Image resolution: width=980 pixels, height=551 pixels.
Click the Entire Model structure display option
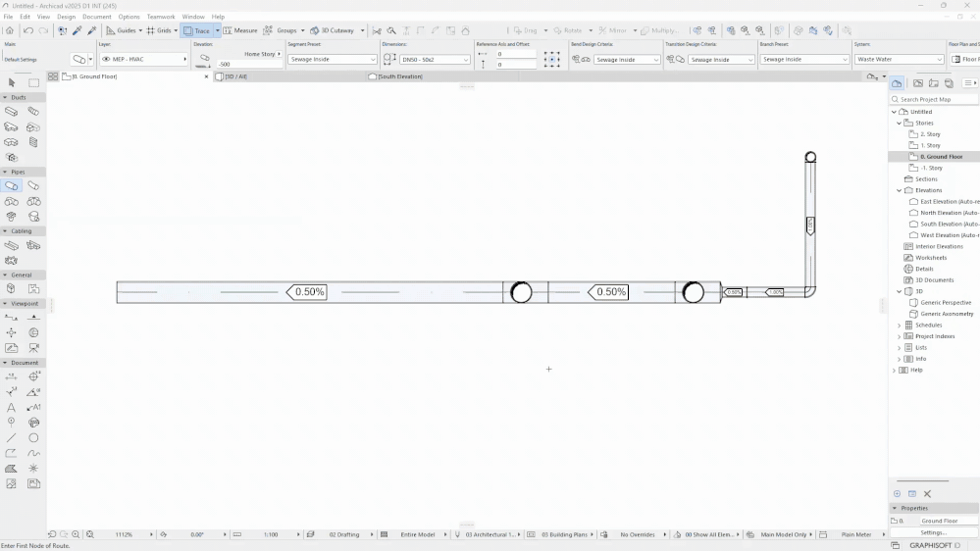(x=418, y=534)
